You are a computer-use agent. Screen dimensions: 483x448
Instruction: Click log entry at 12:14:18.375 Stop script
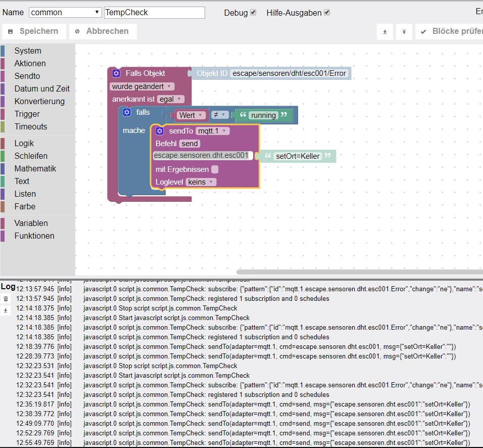(250, 308)
